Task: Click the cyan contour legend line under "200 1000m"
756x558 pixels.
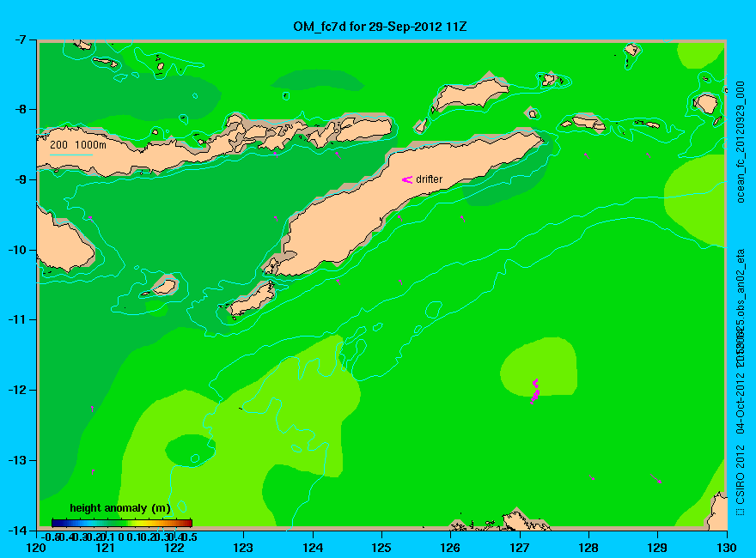Action: click(x=70, y=155)
